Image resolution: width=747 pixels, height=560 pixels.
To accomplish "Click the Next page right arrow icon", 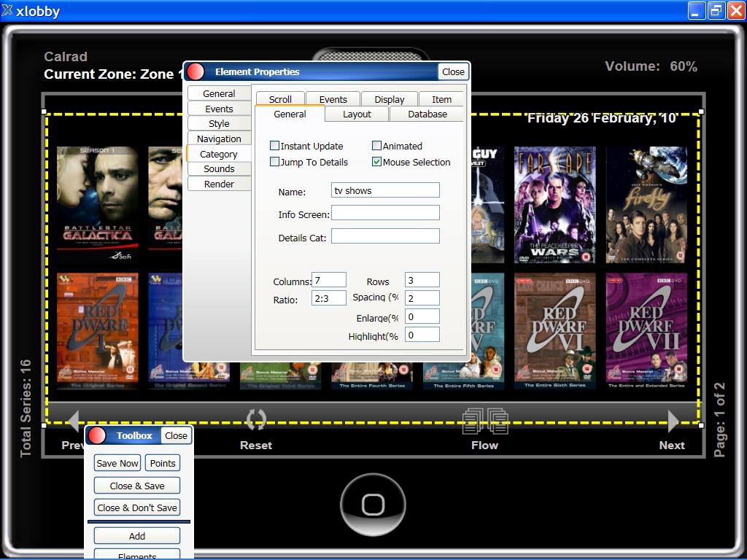I will pos(673,421).
